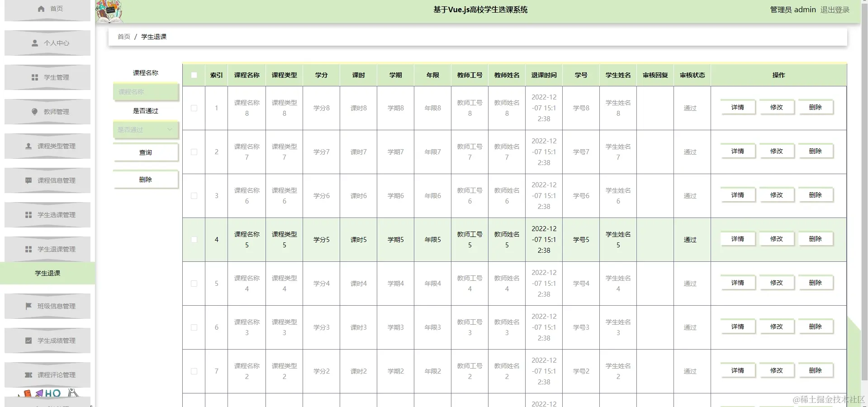Check the checkbox for row 3
Viewport: 868px width, 407px height.
194,196
